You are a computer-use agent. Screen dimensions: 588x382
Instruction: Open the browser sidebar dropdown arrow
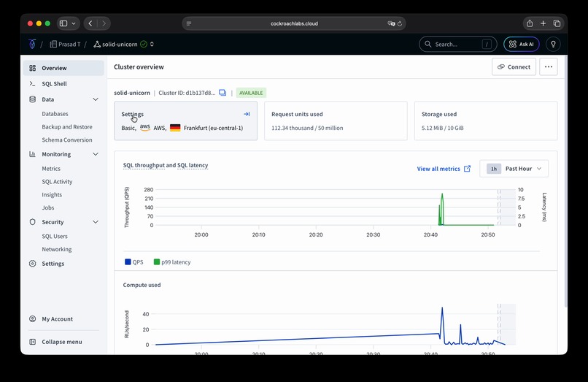[74, 23]
